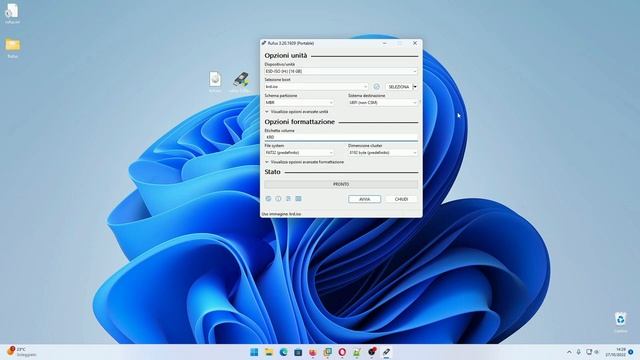Screen dimensions: 640x360
Task: Select the USB drive Rufus desktop icon
Action: click(x=241, y=82)
